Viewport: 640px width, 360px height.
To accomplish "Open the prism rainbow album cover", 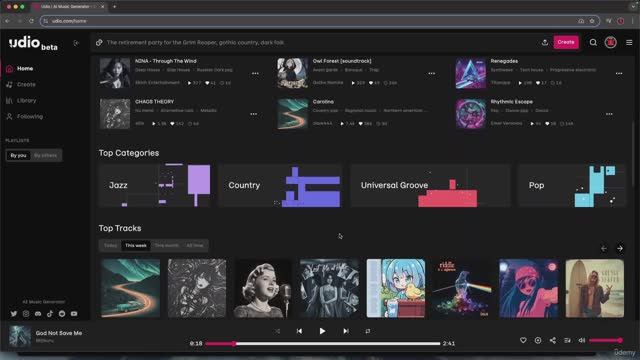I will pos(462,288).
